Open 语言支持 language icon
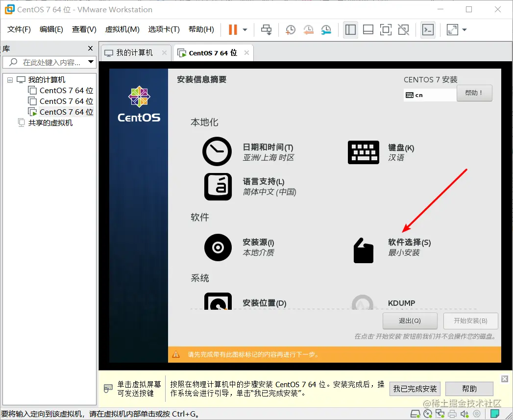 point(218,187)
